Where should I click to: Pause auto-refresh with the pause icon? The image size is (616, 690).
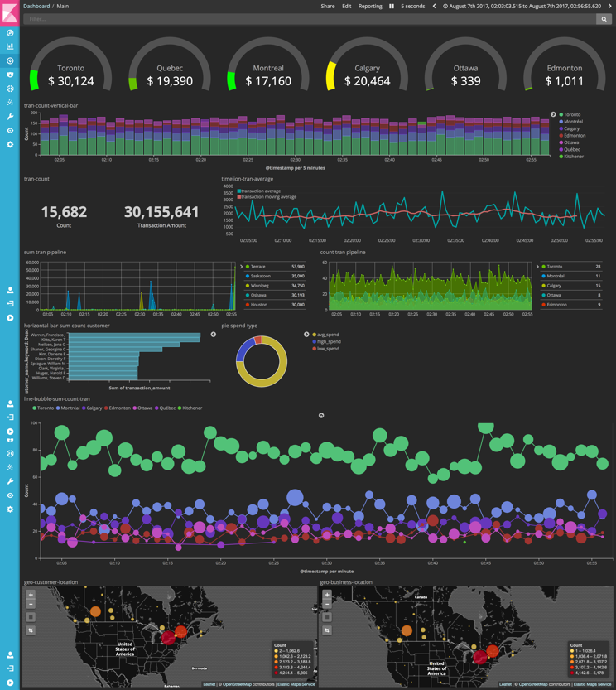[x=391, y=6]
